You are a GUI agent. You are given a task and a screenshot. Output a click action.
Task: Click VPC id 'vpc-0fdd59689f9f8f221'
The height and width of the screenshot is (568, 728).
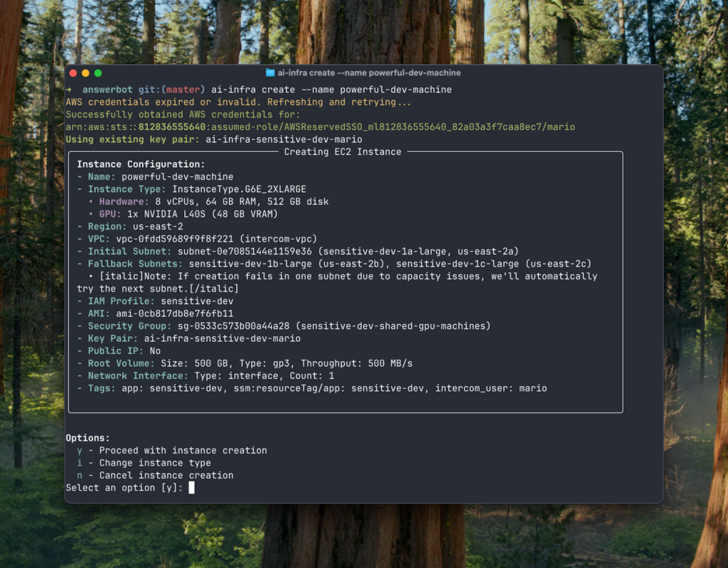click(x=175, y=239)
